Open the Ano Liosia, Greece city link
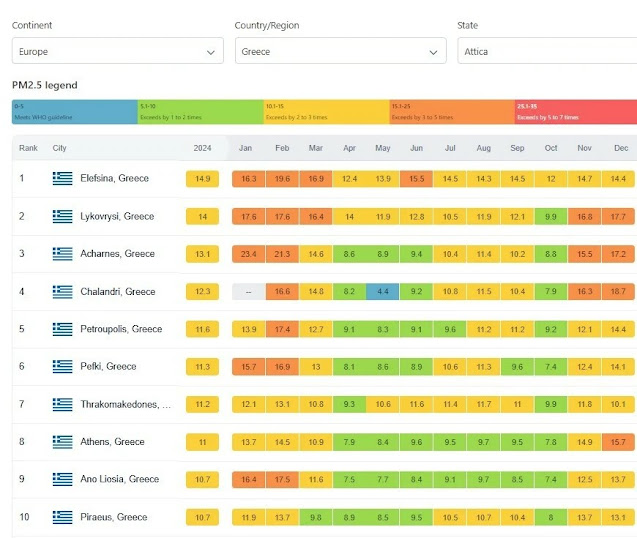Screen dimensions: 637x538 point(119,479)
